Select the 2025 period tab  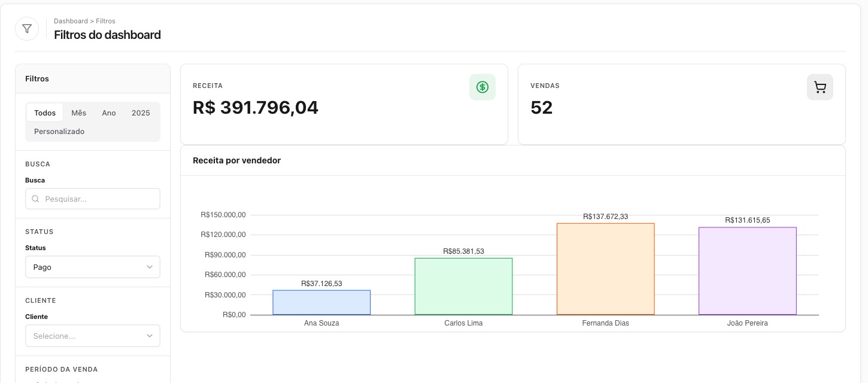point(141,113)
